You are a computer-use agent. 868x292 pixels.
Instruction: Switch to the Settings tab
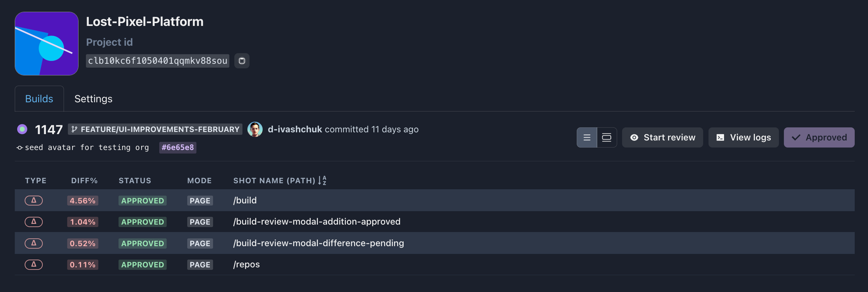(x=93, y=99)
